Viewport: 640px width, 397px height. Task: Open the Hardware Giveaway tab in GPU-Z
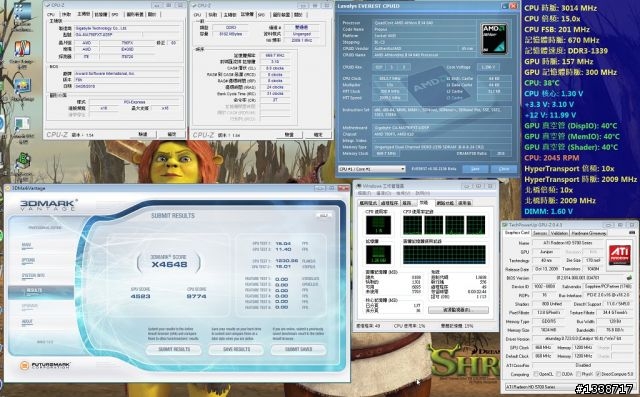[588, 233]
